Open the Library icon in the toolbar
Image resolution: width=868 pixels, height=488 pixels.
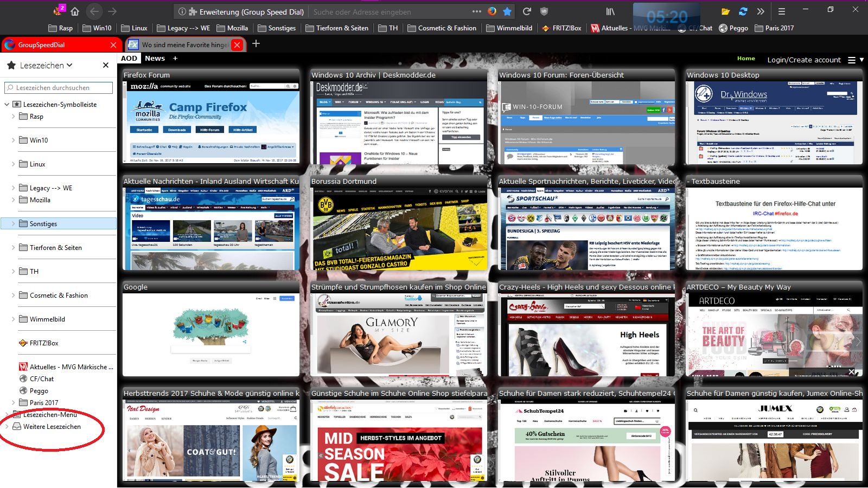pos(610,11)
